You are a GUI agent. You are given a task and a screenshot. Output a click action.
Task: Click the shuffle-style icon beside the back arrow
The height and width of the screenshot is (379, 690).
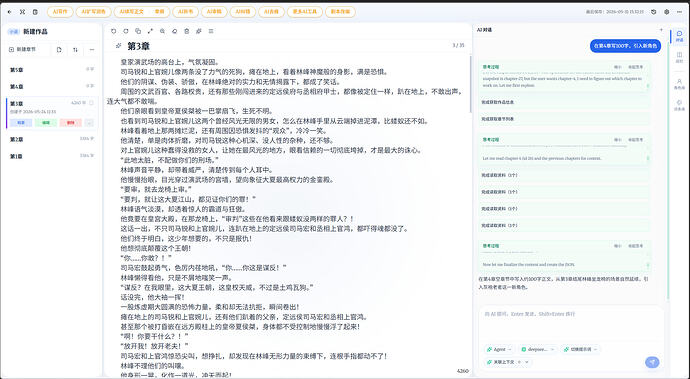(22, 12)
